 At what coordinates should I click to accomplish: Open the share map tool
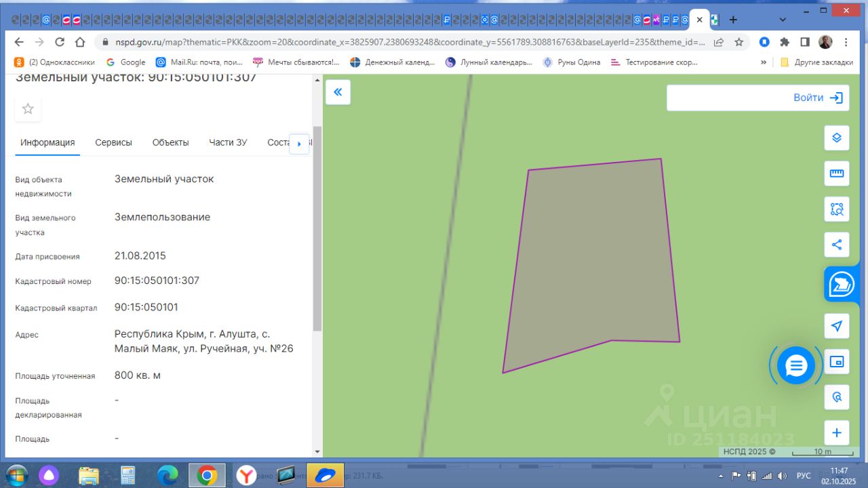pyautogui.click(x=837, y=245)
